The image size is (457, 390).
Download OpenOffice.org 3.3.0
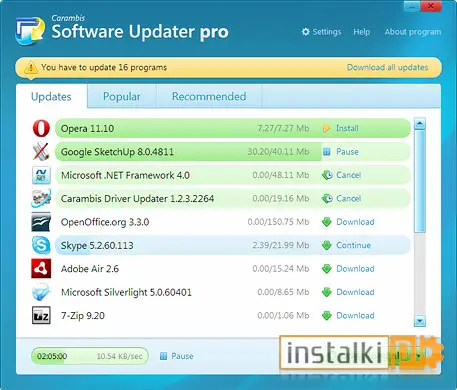click(355, 222)
